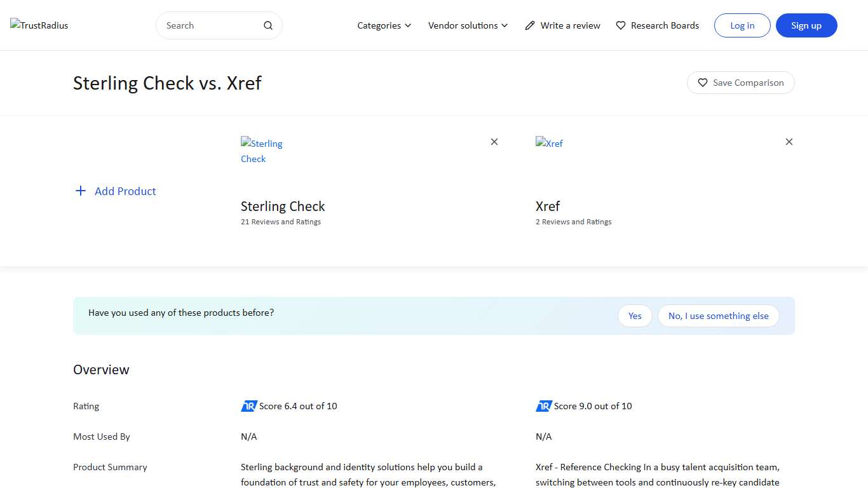Screen dimensions: 868x488
Task: Expand the Categories dropdown
Action: (384, 25)
